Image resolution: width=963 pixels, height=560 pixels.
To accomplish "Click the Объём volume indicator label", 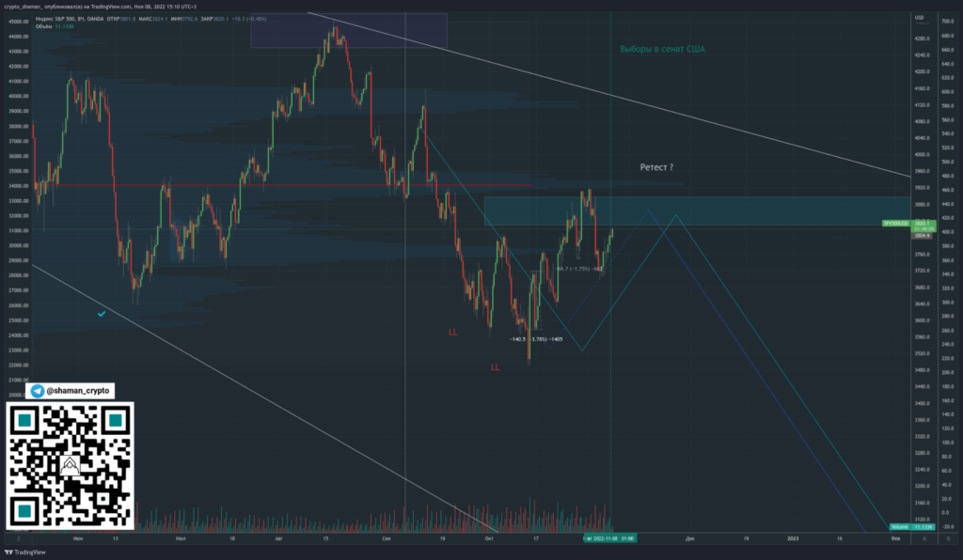I will 45,26.
